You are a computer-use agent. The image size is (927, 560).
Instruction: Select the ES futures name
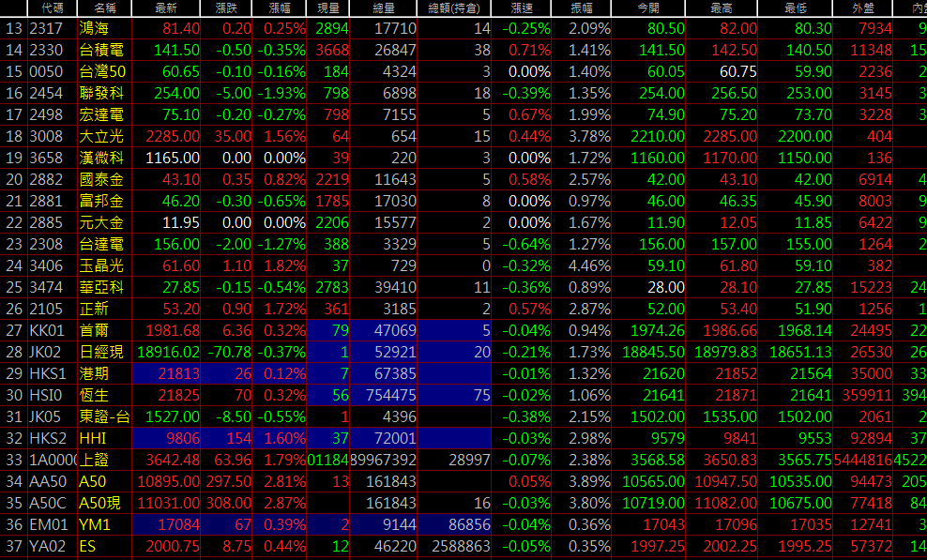87,547
